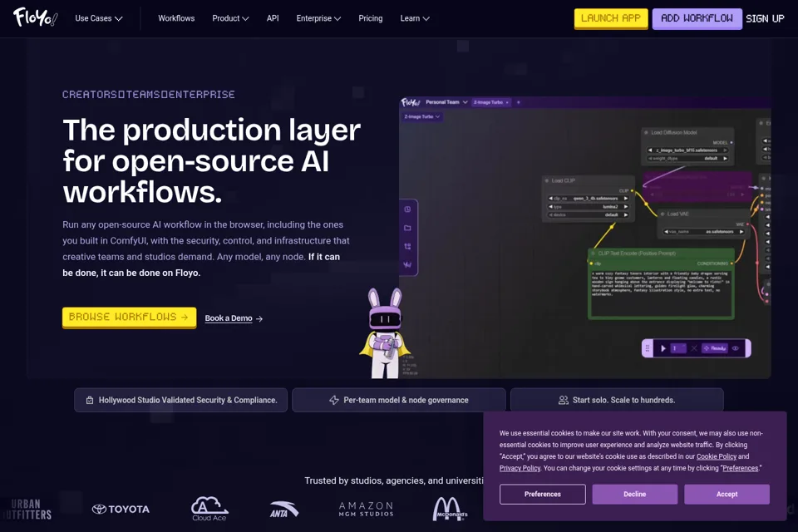Select the CREATORS TEAMS ENTERPRISE tagline text

tap(149, 95)
